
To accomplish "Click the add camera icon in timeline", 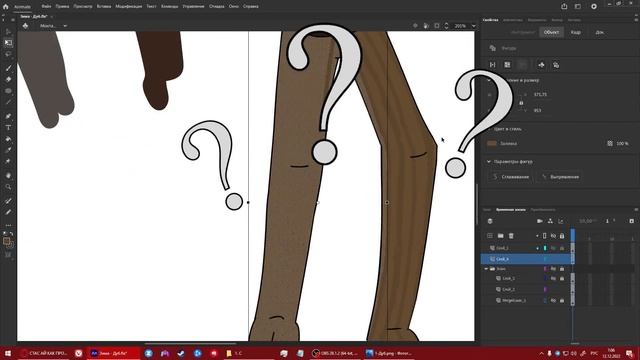I will 540,221.
